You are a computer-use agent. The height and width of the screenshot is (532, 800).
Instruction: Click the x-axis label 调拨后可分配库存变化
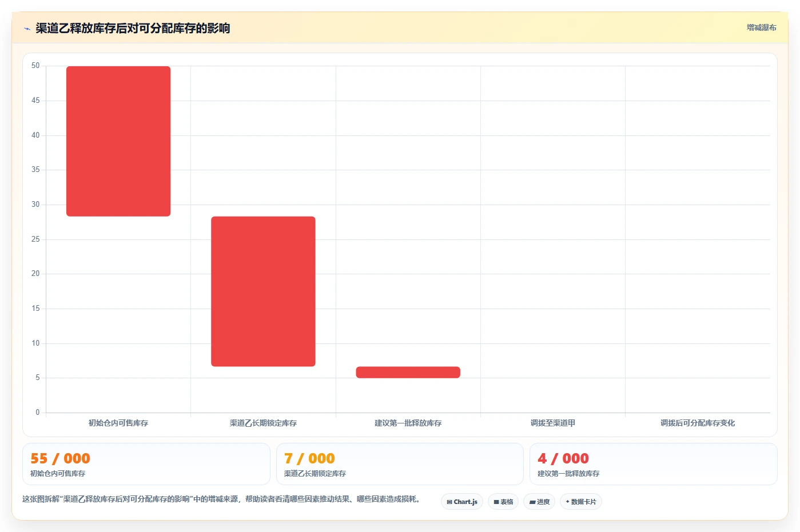(x=698, y=423)
